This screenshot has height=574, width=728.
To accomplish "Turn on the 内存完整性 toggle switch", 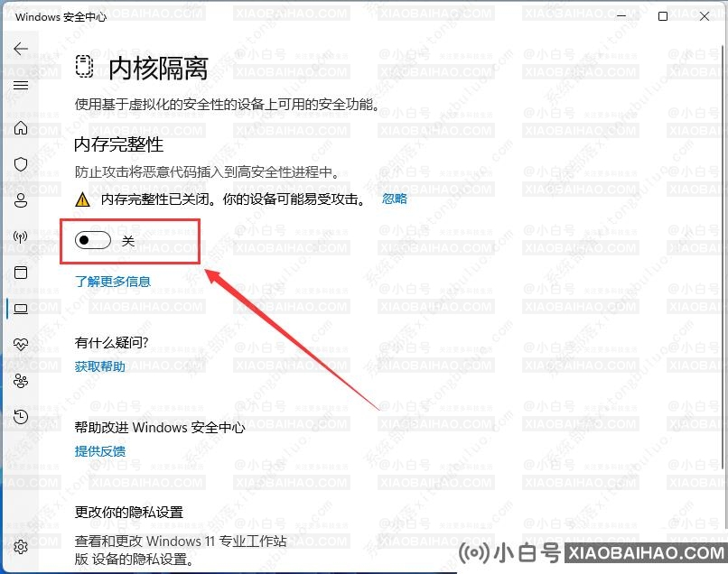I will [x=93, y=240].
